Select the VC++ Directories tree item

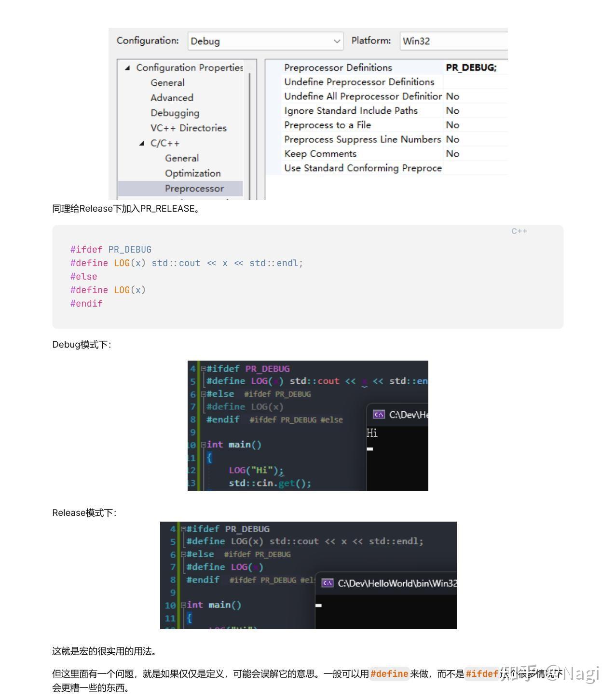(188, 128)
